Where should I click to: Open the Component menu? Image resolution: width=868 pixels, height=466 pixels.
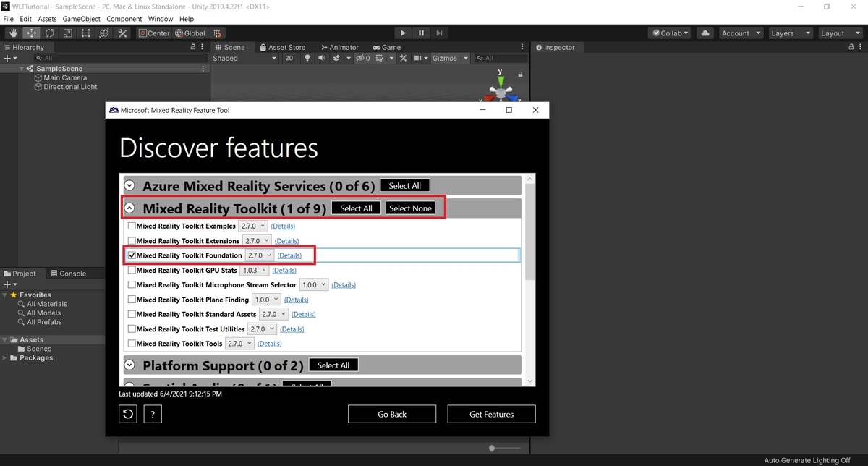tap(124, 19)
